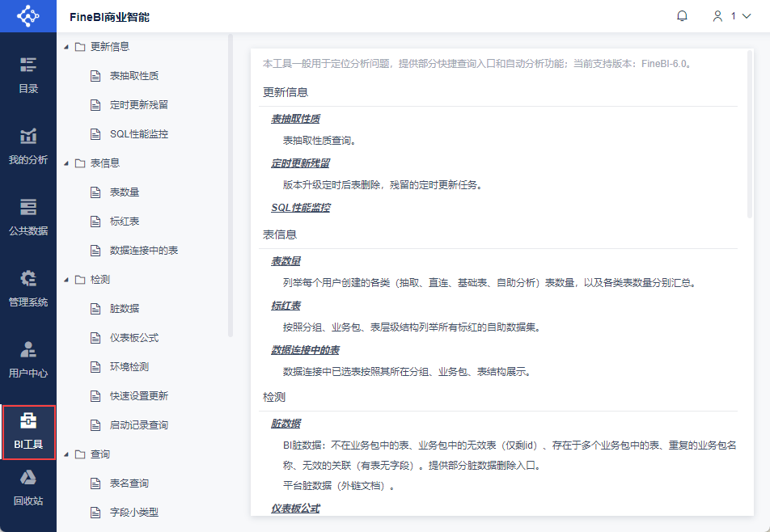This screenshot has width=770, height=532.
Task: Click the 表信息 section heading in content
Action: (x=280, y=234)
